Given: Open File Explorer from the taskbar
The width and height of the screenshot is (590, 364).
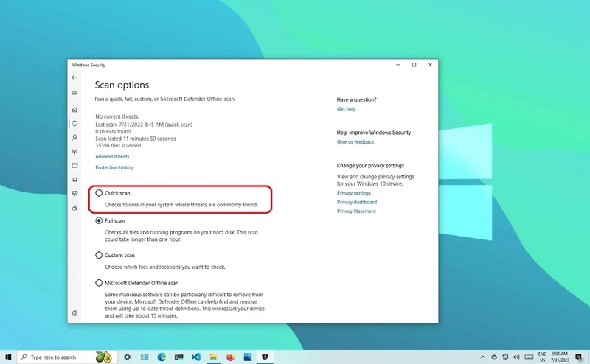Looking at the screenshot, I should coord(213,357).
